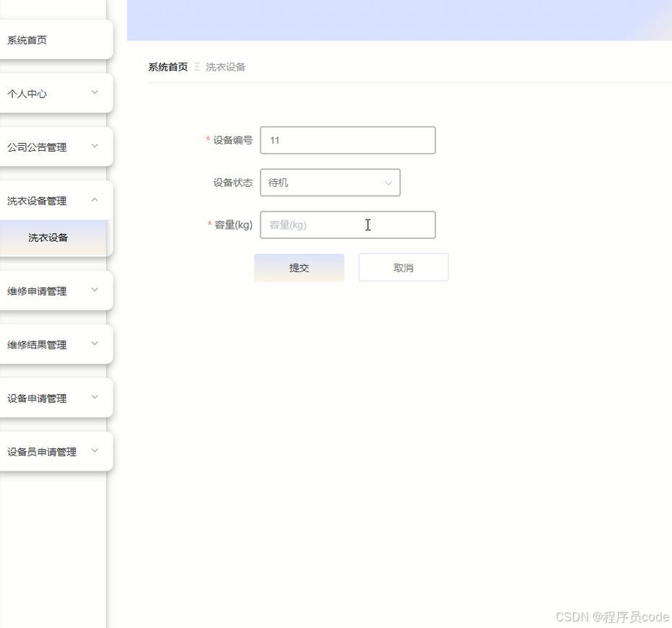The width and height of the screenshot is (672, 628).
Task: Click the 洗衣设备 breadcrumb item
Action: 224,66
